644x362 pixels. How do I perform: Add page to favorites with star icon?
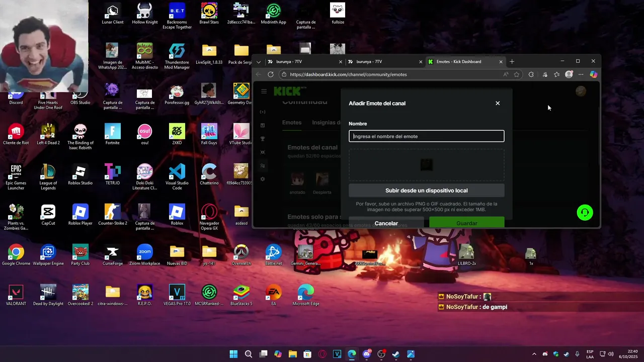click(x=517, y=74)
